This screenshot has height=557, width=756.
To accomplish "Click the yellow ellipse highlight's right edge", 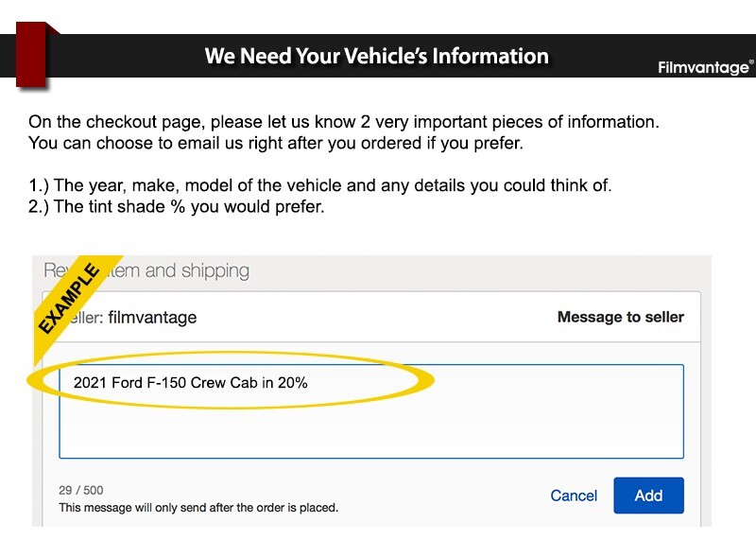I will point(431,380).
